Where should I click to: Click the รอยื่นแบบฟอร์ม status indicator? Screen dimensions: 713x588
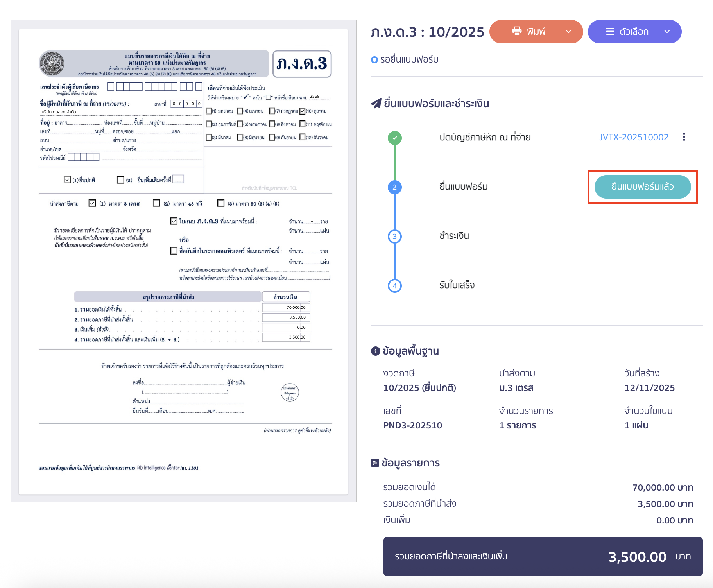tap(405, 60)
